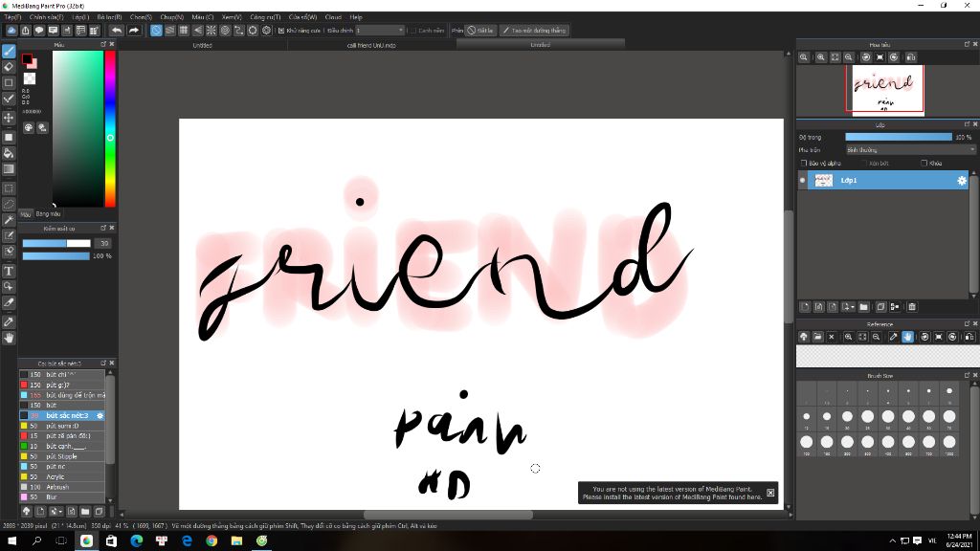Add a new layer folder in layer panel
This screenshot has width=980, height=551.
(x=864, y=307)
